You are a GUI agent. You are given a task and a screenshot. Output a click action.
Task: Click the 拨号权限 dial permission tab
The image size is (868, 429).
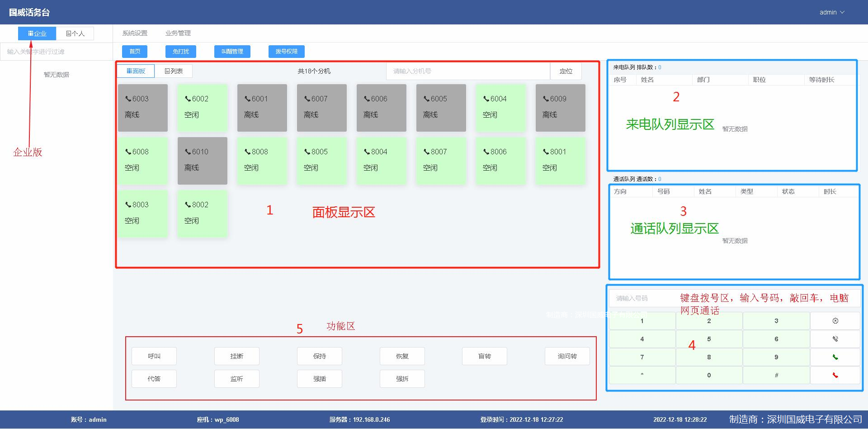286,51
